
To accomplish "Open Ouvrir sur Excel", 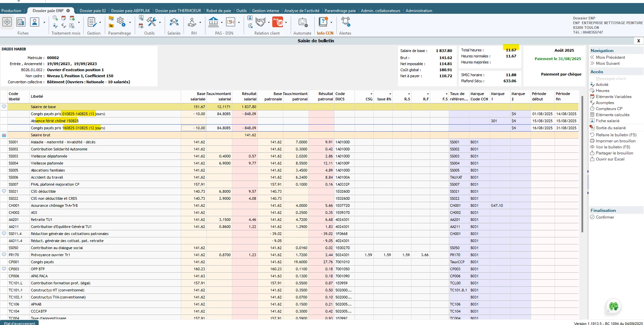I will (x=610, y=159).
